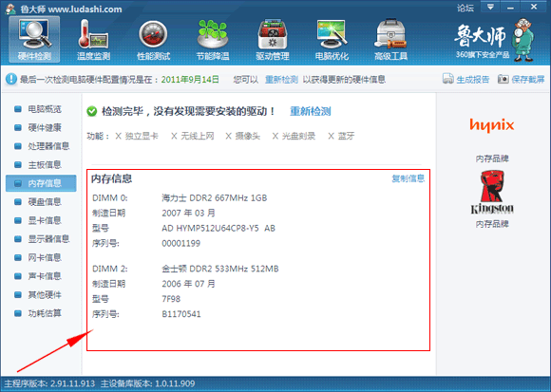The image size is (551, 392).
Task: Click the green check detection status icon
Action: tap(92, 112)
